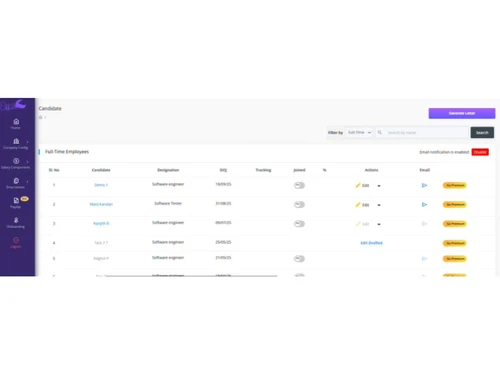Click the Email column header

pyautogui.click(x=424, y=170)
